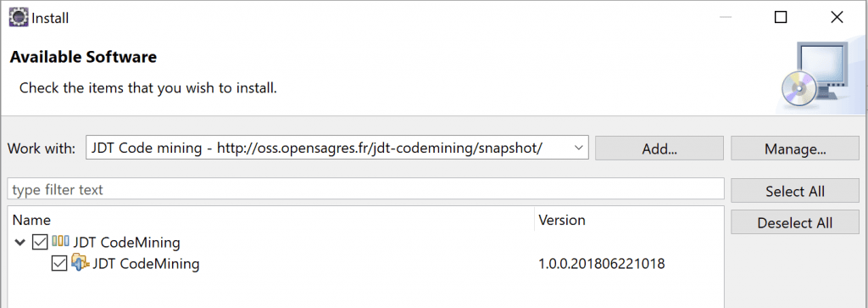Select the JDT CodeMining feature row label
This screenshot has height=308, width=868.
[146, 264]
